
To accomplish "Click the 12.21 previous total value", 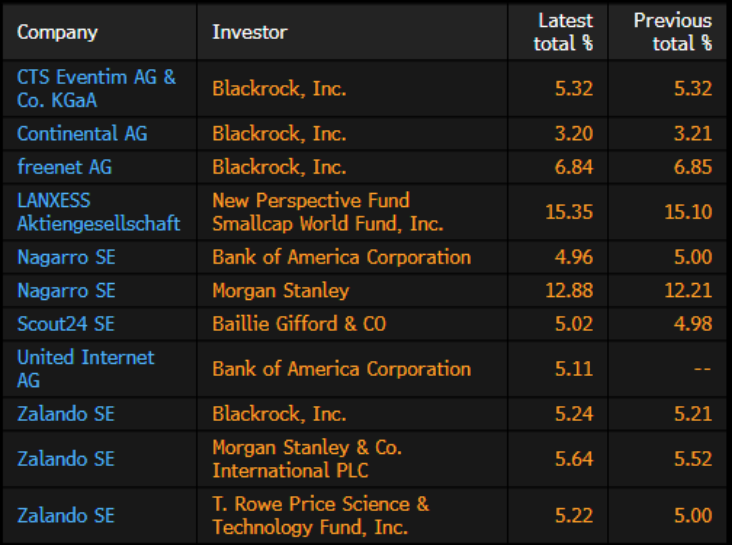I will (690, 291).
